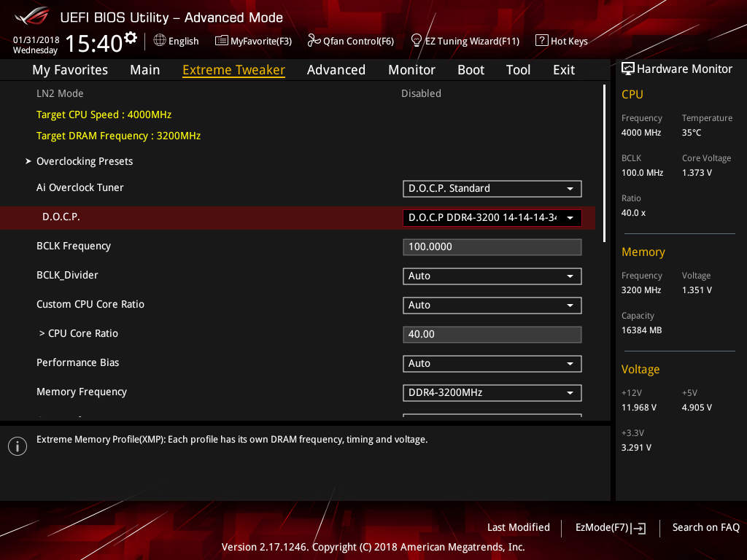The image size is (747, 560).
Task: Click the +12V 11.968 V reading
Action: [x=639, y=408]
